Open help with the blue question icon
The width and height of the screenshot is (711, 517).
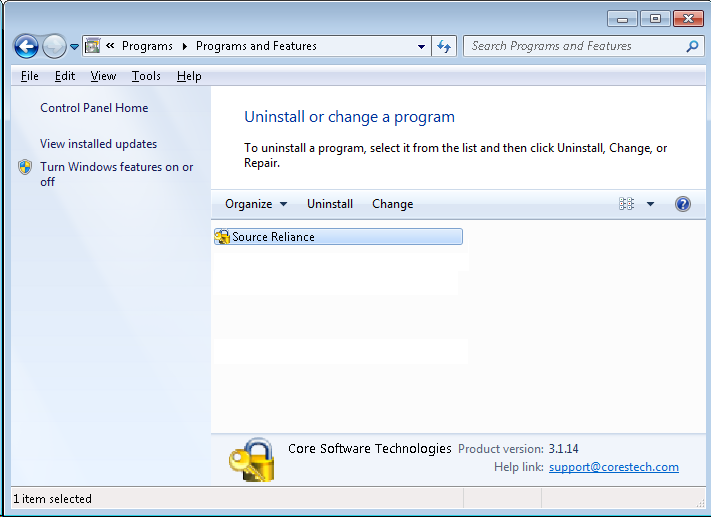click(x=682, y=204)
